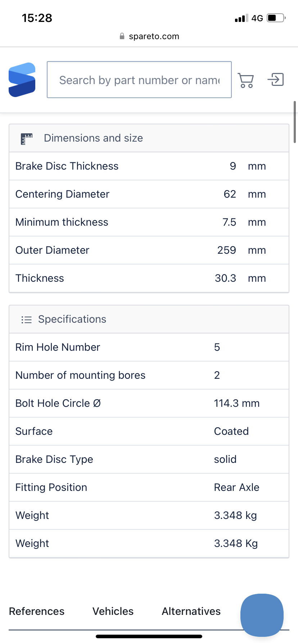Tap the ruler icon beside Dimensions and size

coord(27,138)
